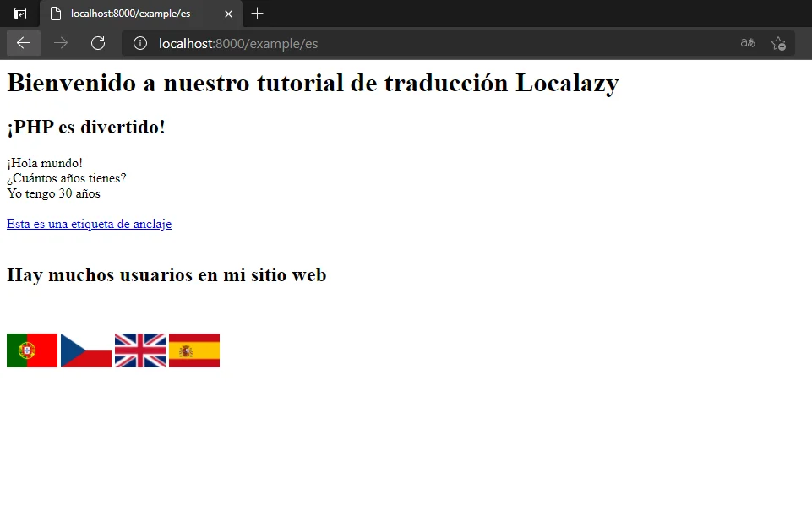Choose the Spain flag

[x=193, y=350]
